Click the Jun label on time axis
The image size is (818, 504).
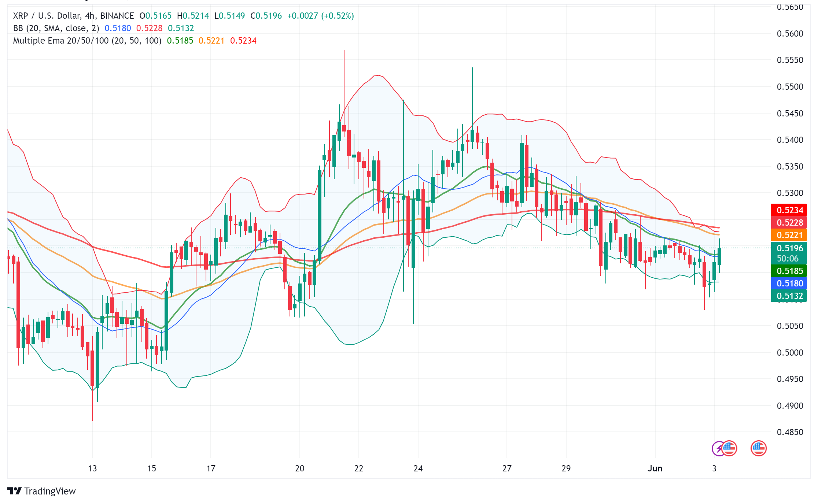coord(655,468)
